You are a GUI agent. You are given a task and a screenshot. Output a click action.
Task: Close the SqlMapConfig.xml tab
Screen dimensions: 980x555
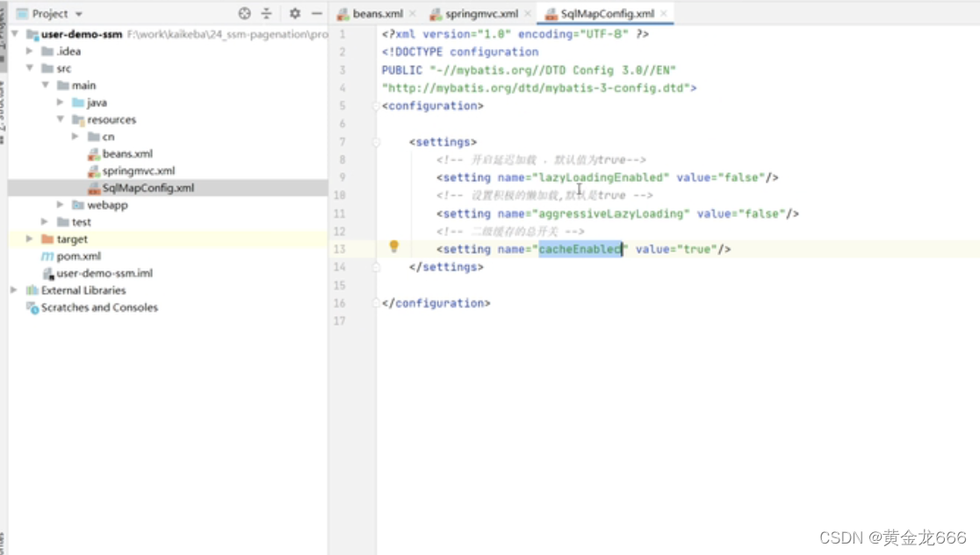(664, 14)
